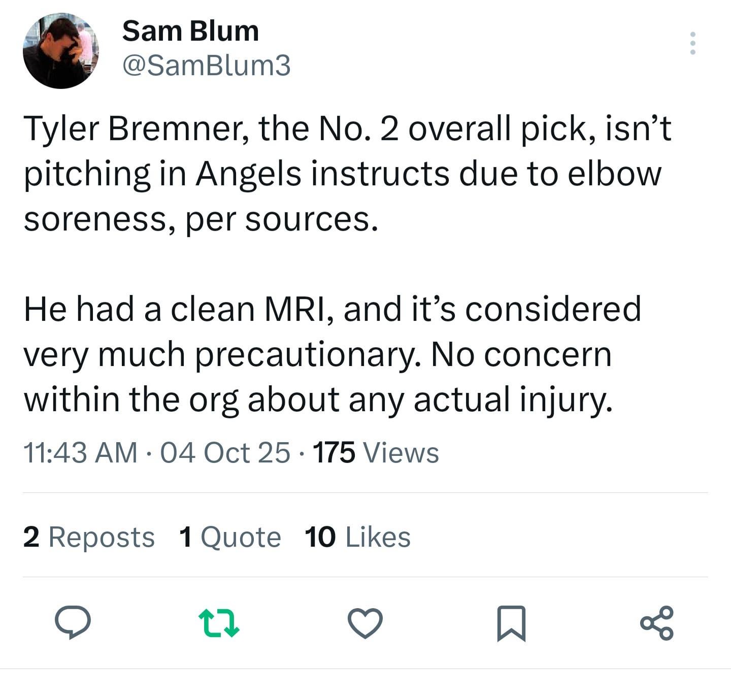
Task: Reply to Sam Blum's post
Action: click(73, 622)
